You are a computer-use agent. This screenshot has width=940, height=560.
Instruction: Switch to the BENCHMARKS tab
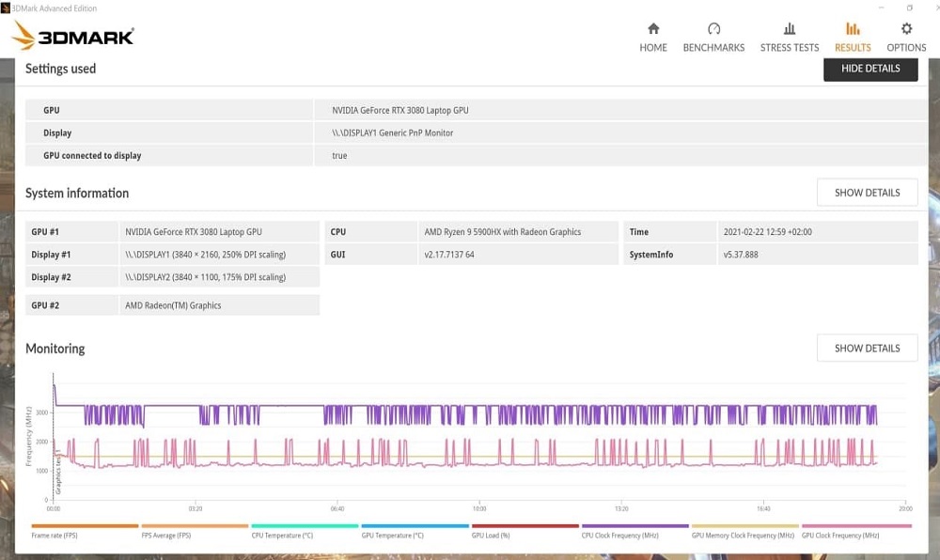tap(713, 47)
